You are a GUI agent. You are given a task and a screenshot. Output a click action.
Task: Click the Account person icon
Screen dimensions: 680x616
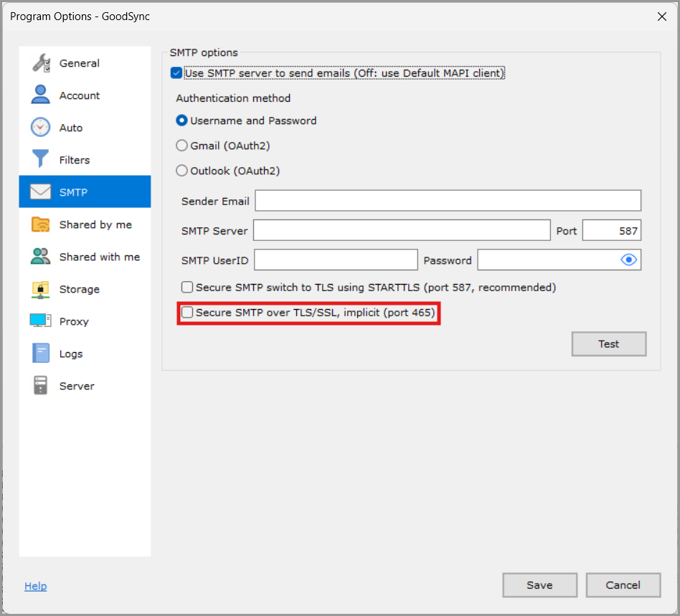click(41, 95)
